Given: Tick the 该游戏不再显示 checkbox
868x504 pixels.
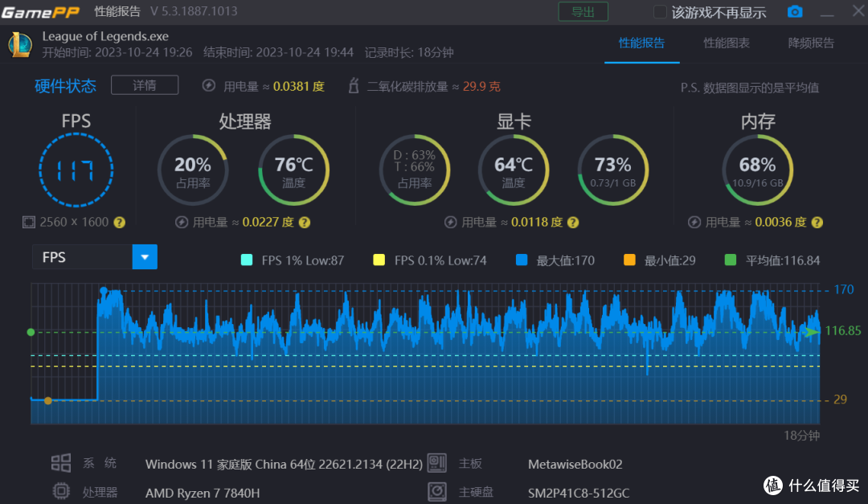Looking at the screenshot, I should coord(660,12).
